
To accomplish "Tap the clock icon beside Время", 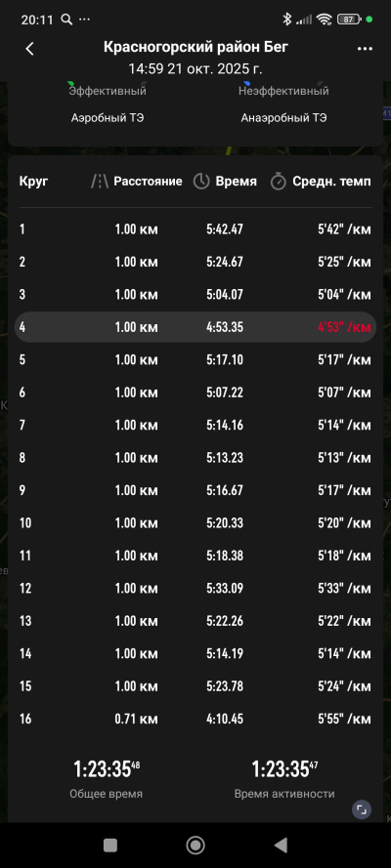I will point(201,181).
